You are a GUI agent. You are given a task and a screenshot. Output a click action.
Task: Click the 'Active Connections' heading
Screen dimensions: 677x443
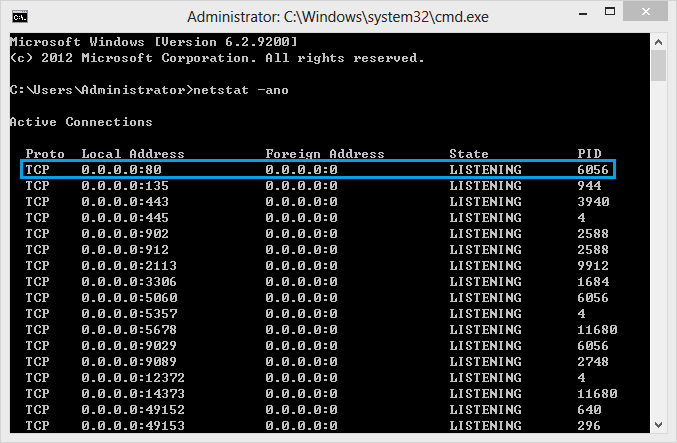click(x=81, y=122)
